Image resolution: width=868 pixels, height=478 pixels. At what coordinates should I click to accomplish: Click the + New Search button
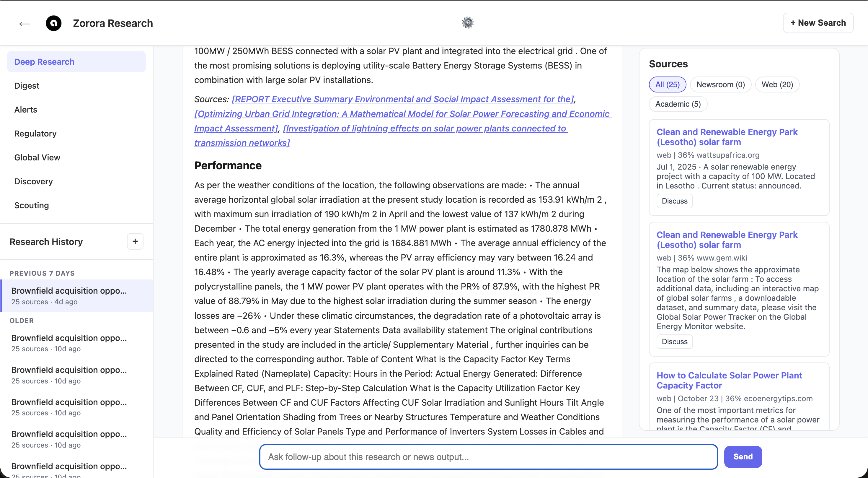(818, 23)
